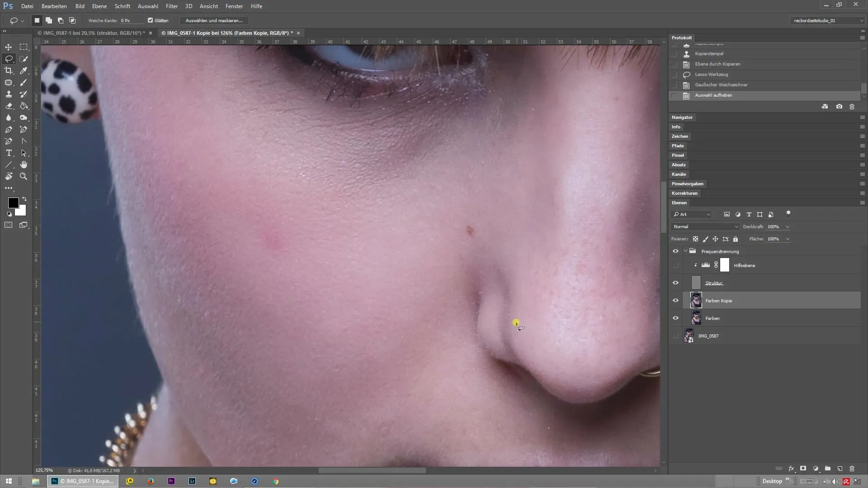Show the Hilfsebene layer
Image resolution: width=868 pixels, height=488 pixels.
pos(675,265)
